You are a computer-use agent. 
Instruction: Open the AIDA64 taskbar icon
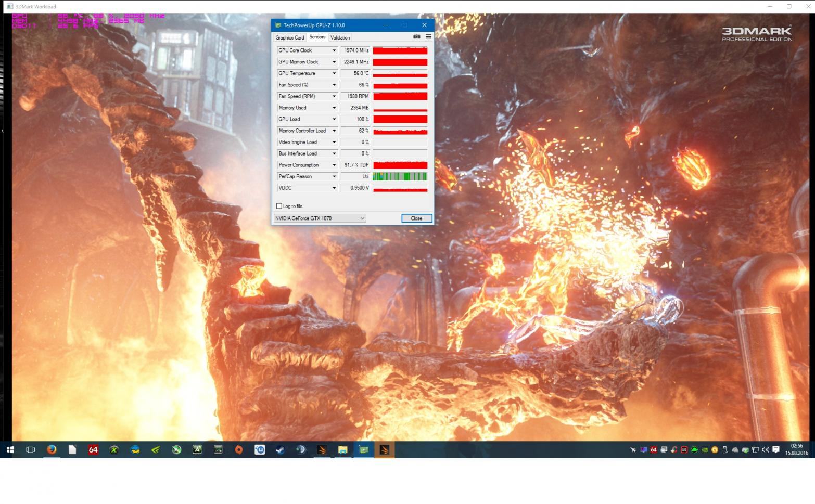coord(93,450)
